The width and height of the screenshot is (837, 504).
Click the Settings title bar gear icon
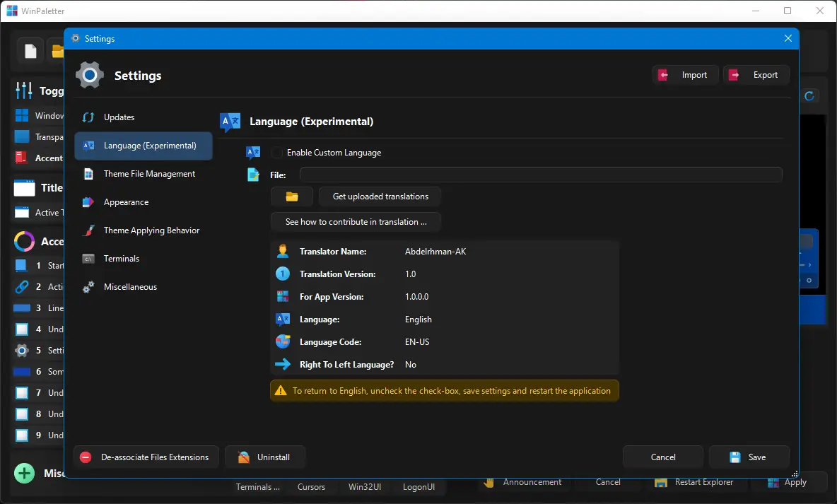pos(75,38)
